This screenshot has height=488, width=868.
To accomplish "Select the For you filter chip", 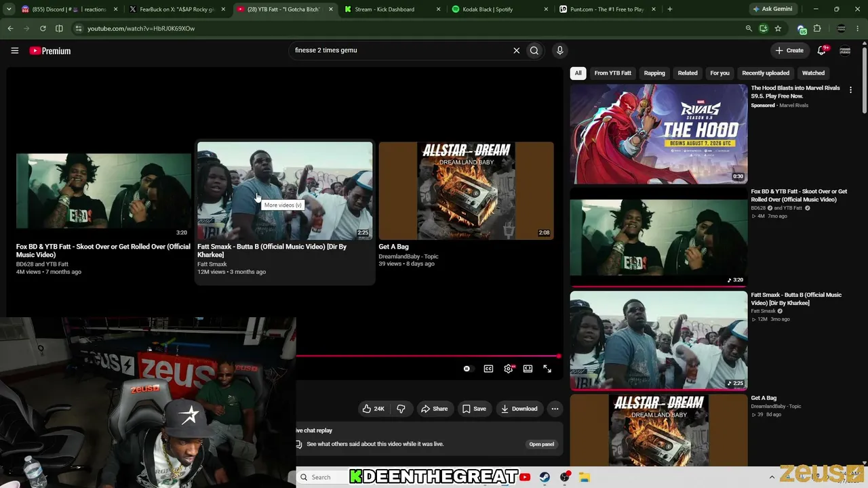I will tap(719, 73).
